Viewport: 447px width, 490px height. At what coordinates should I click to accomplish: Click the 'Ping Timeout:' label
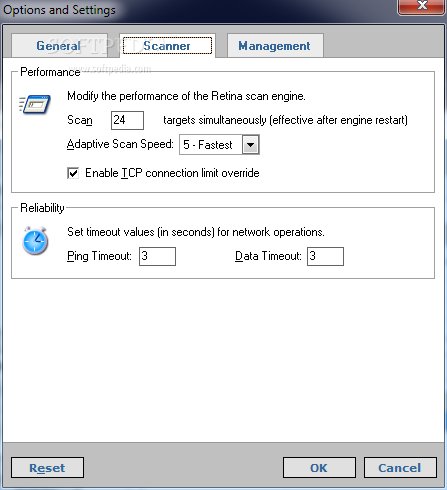pos(99,256)
